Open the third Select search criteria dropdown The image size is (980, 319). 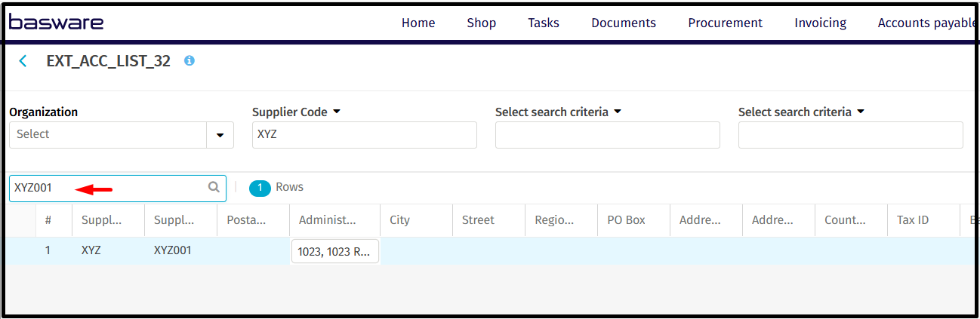(617, 112)
